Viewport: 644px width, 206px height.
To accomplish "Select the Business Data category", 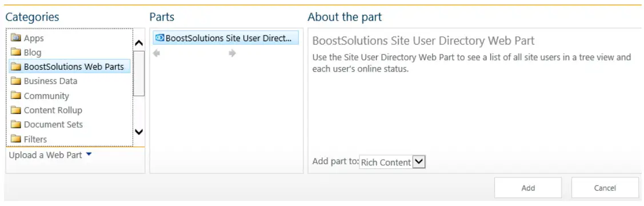I will [69, 81].
